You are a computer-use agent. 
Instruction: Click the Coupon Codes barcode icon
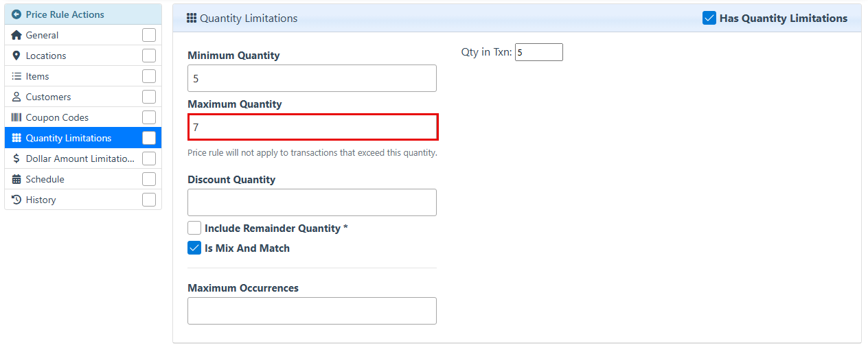point(16,117)
